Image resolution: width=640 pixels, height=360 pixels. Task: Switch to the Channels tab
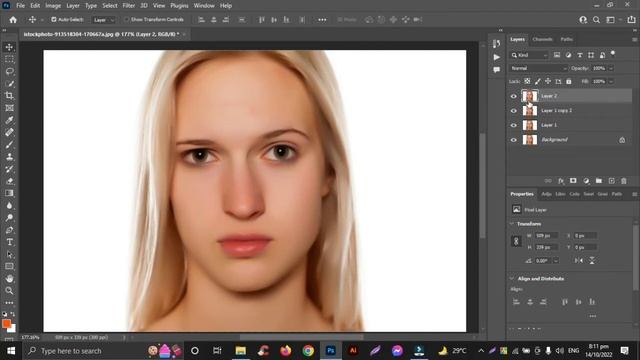tap(542, 39)
